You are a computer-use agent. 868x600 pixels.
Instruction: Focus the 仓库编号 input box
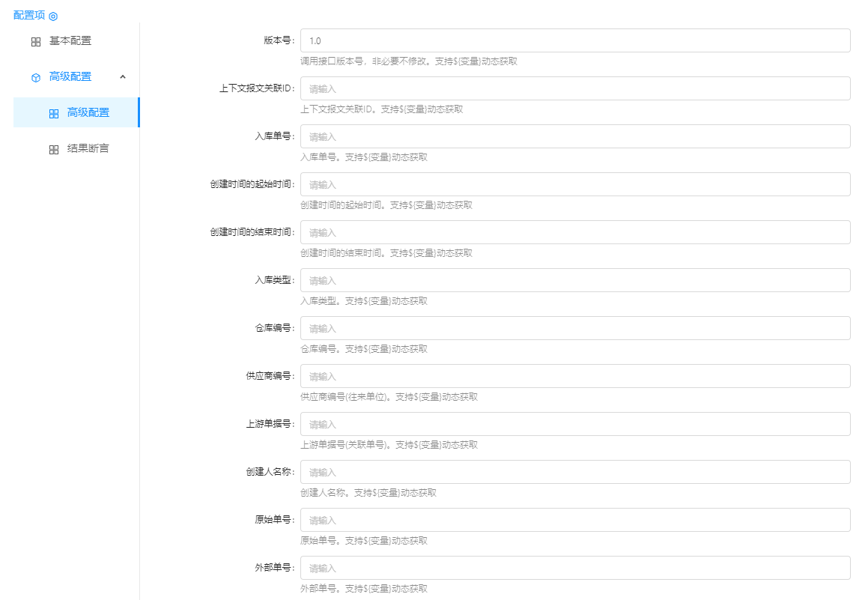coord(574,328)
